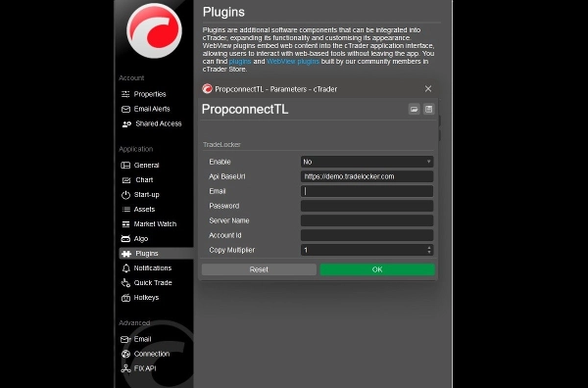588x388 pixels.
Task: Select Start-up power icon
Action: pos(125,195)
